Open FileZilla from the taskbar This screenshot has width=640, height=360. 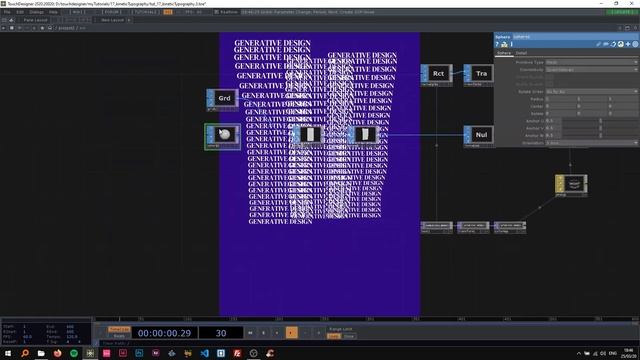point(237,353)
